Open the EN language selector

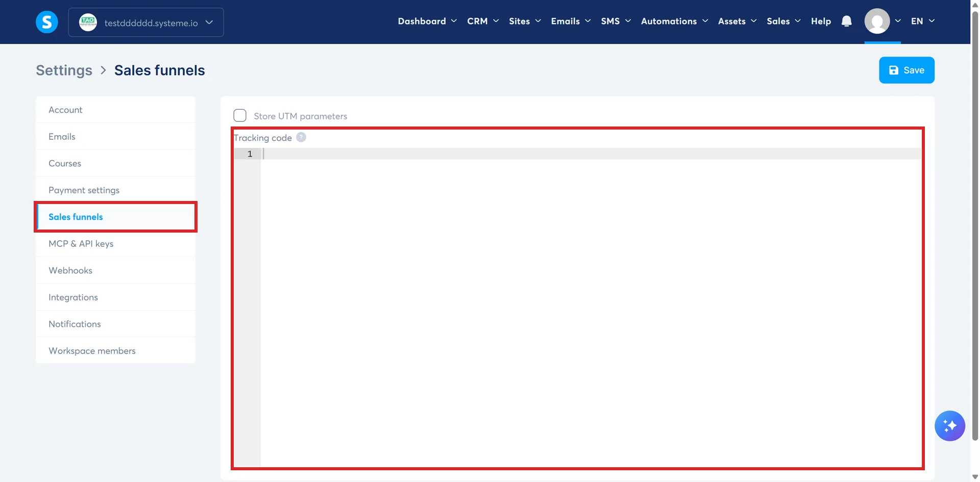point(922,21)
